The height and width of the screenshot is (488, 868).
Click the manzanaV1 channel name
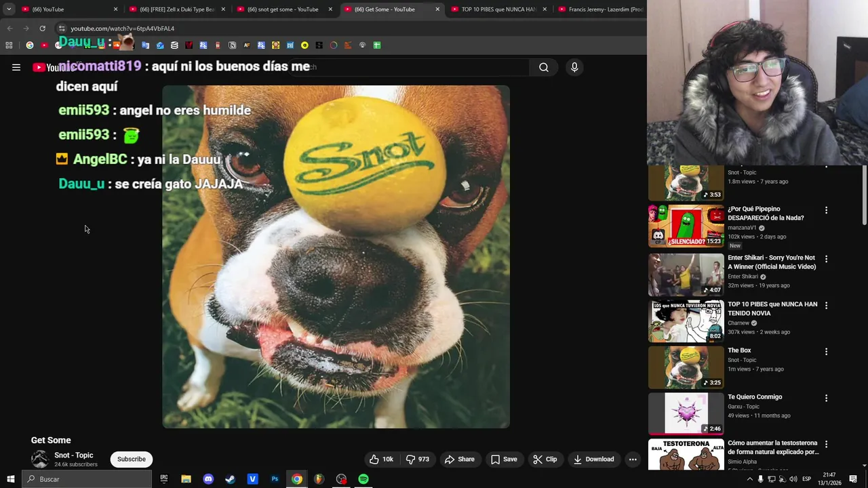pyautogui.click(x=742, y=228)
